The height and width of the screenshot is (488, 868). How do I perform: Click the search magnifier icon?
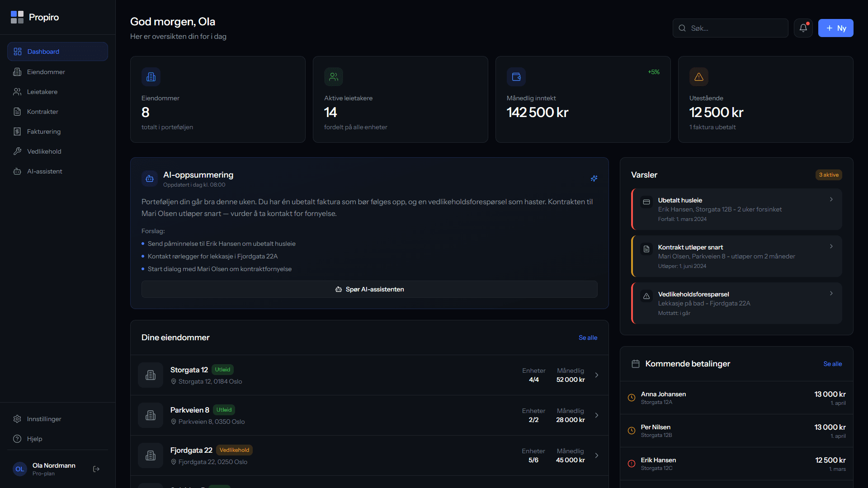682,28
